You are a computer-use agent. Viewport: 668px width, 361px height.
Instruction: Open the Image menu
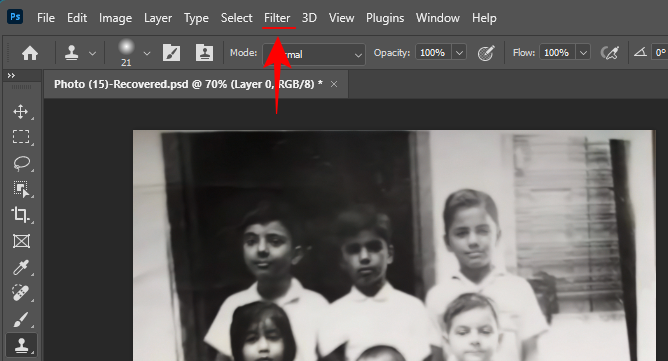[x=115, y=18]
